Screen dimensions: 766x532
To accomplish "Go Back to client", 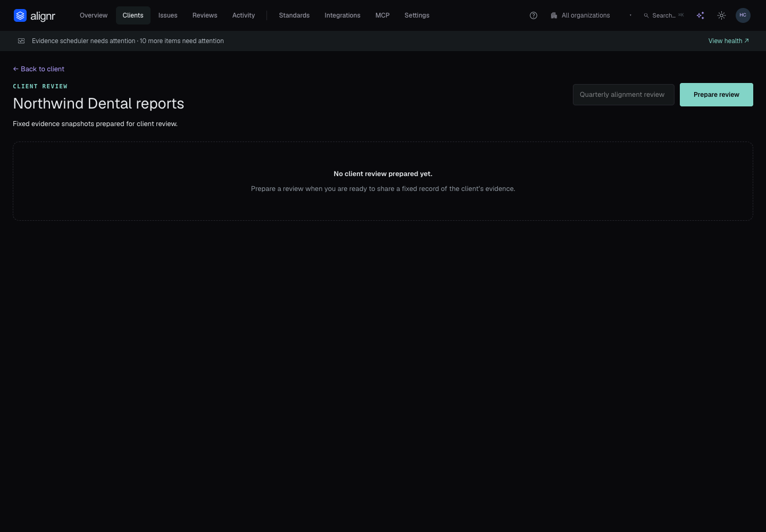I will [x=39, y=69].
